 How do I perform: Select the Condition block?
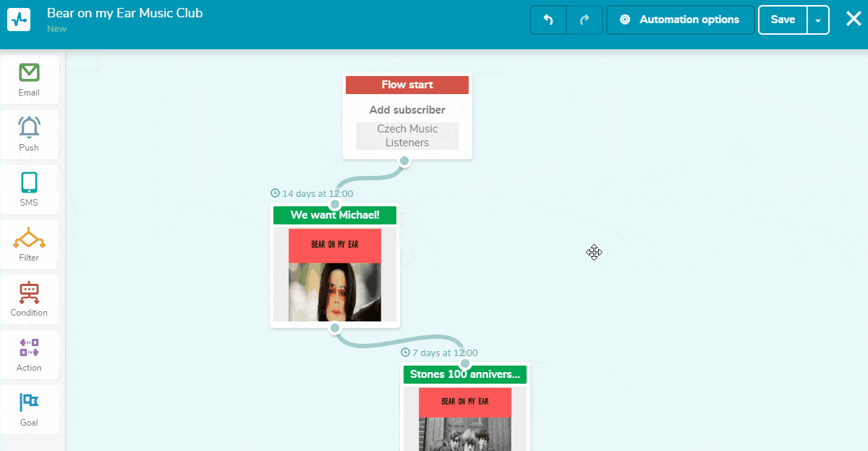29,300
